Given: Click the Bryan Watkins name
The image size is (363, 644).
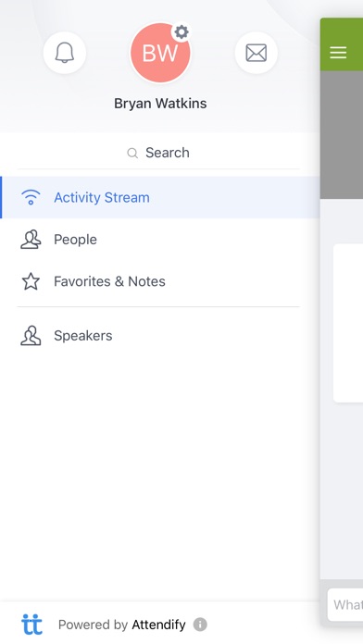Looking at the screenshot, I should (160, 103).
